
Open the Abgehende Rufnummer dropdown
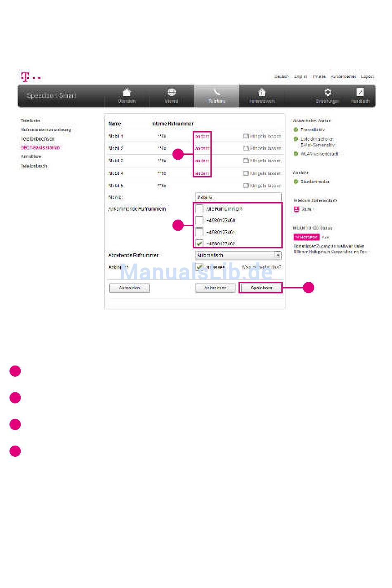click(239, 255)
